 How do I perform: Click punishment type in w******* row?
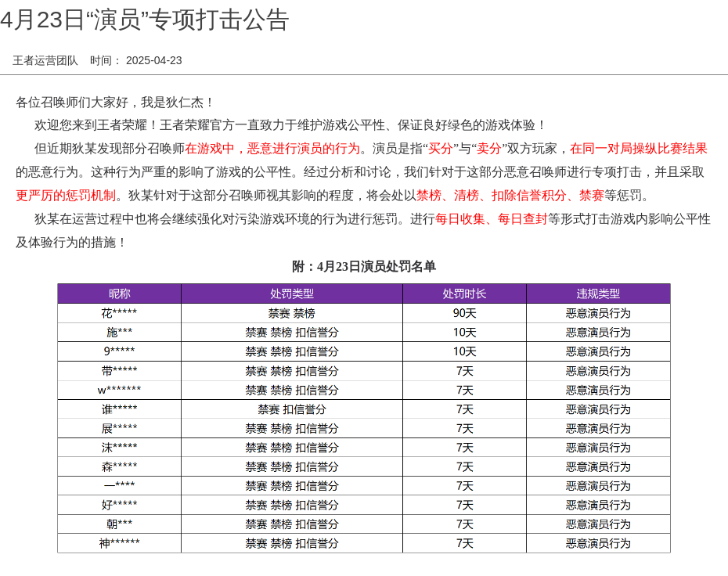point(292,390)
